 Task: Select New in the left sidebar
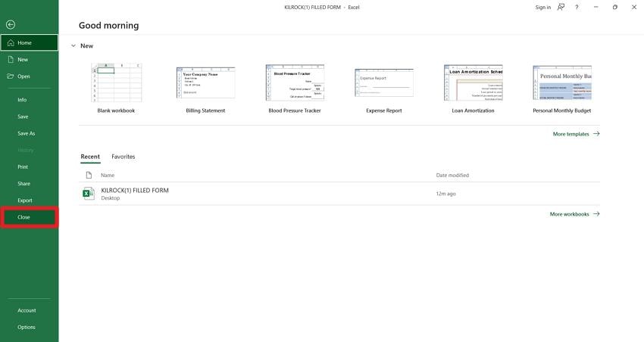29,60
